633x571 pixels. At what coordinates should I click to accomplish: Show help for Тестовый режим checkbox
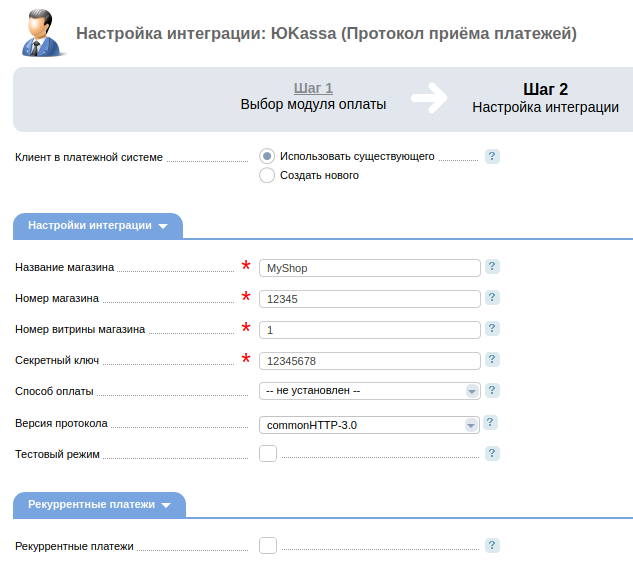[492, 453]
